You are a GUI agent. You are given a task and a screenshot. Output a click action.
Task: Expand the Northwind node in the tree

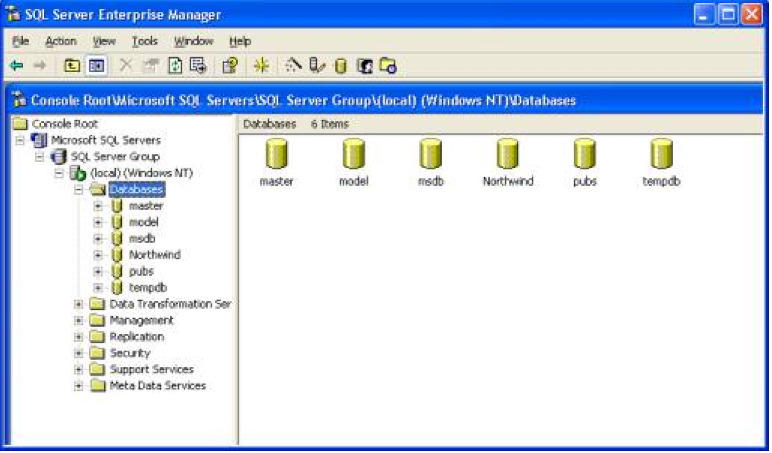point(98,255)
